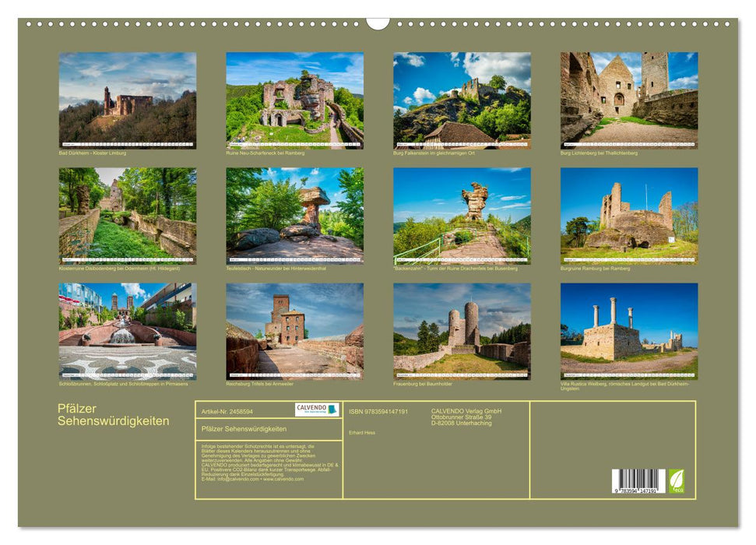The height and width of the screenshot is (545, 756).
Task: Click caption "Klosterruine Disibodenberg bei Odernheim"
Action: click(x=119, y=268)
